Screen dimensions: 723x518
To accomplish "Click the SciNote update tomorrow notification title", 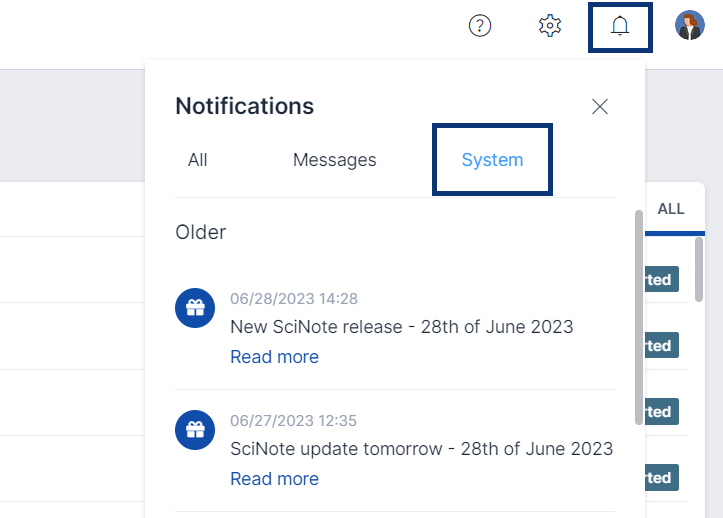I will [421, 449].
